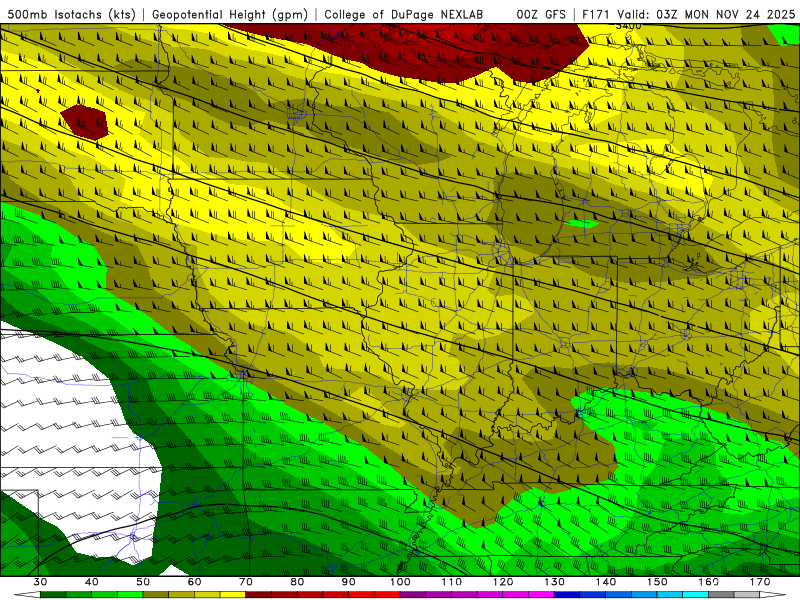Viewport: 800px width, 600px height.
Task: Click the "College of DuPage NEXLAB" label
Action: tap(403, 14)
